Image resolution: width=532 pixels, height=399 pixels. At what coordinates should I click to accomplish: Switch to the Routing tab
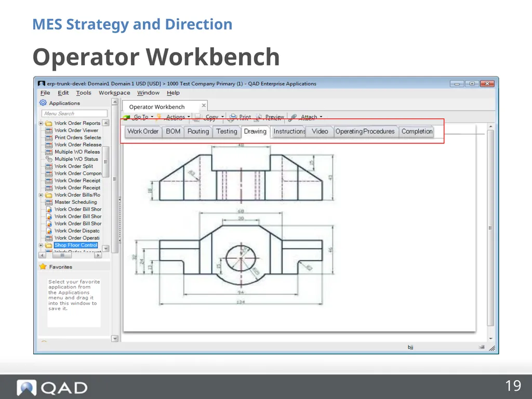pyautogui.click(x=198, y=131)
